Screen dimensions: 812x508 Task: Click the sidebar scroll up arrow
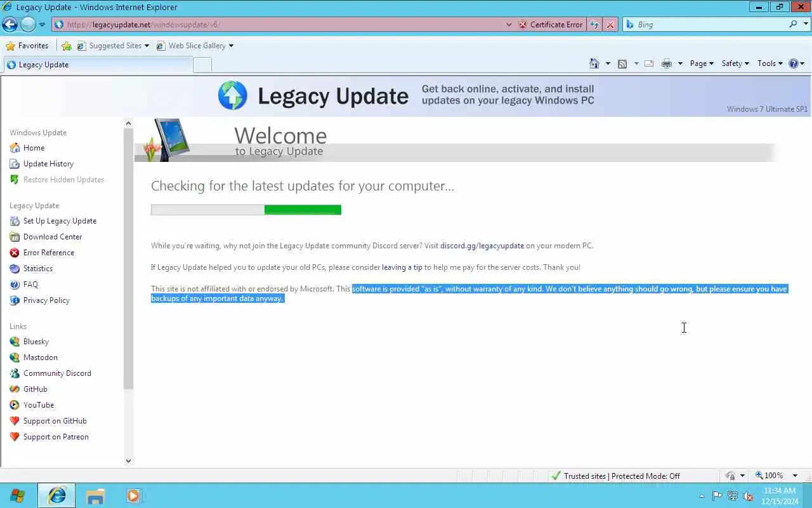point(128,123)
